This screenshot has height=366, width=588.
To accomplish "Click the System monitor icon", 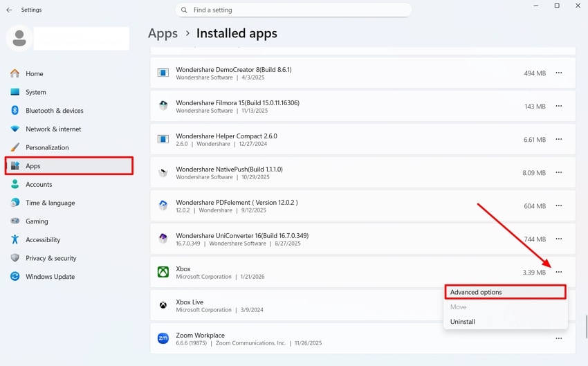I will pos(15,92).
